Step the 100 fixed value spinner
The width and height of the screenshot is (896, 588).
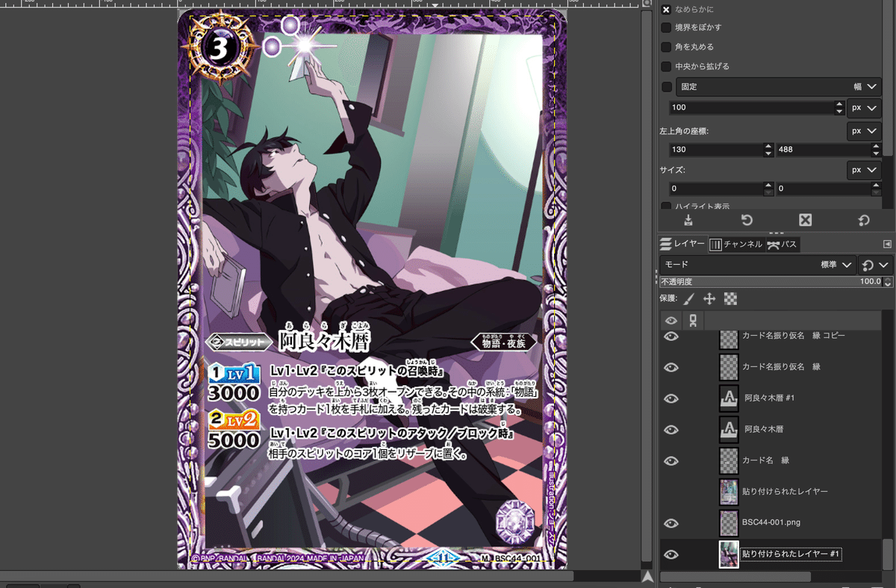[x=839, y=107]
